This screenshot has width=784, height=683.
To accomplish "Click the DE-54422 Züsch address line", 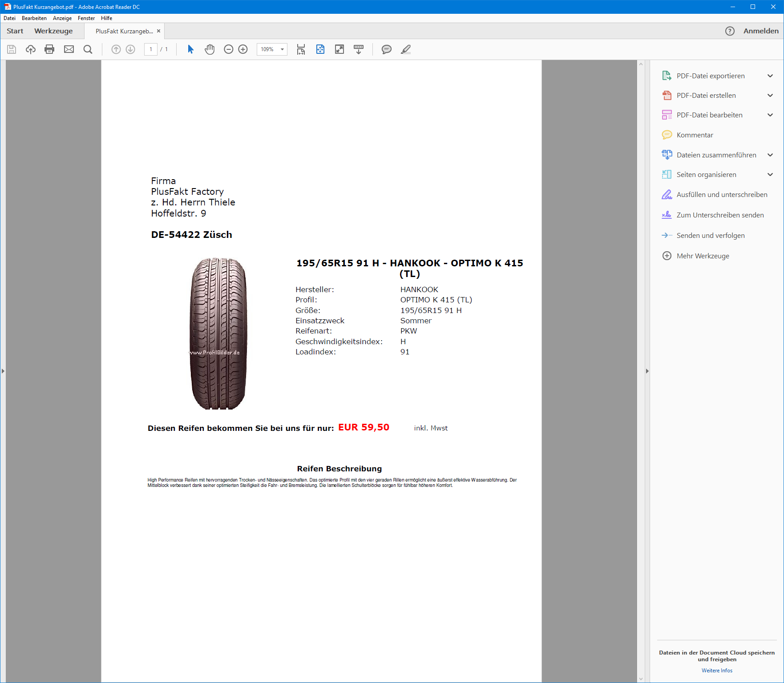I will 191,235.
